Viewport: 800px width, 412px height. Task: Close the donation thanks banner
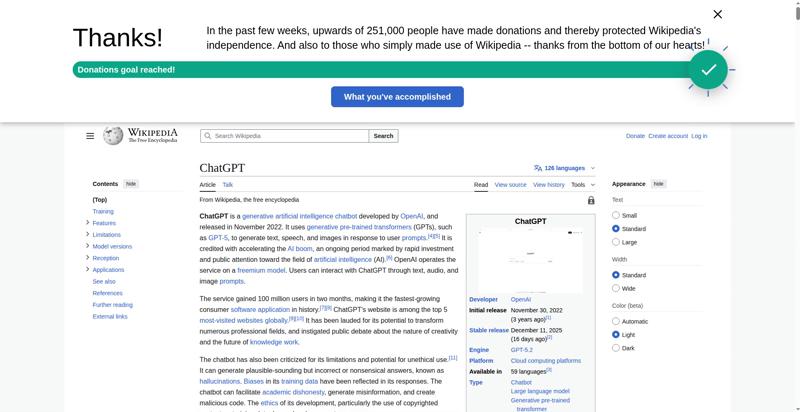coord(717,14)
